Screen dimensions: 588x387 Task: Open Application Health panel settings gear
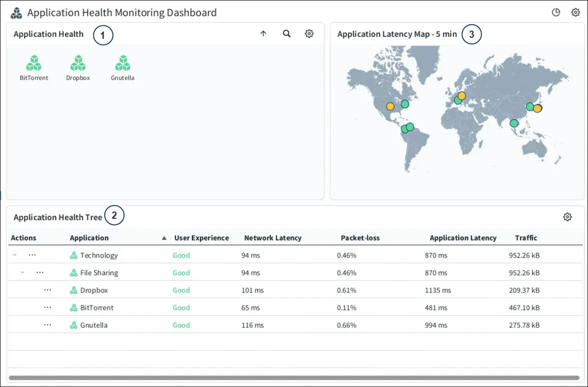pyautogui.click(x=309, y=34)
